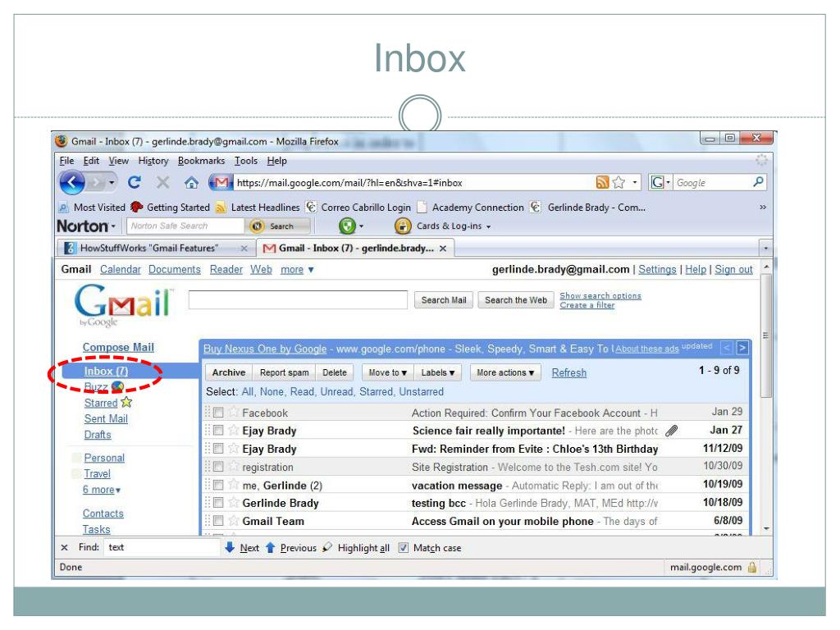The height and width of the screenshot is (630, 840).
Task: Click the Google search engine icon
Action: click(x=657, y=183)
